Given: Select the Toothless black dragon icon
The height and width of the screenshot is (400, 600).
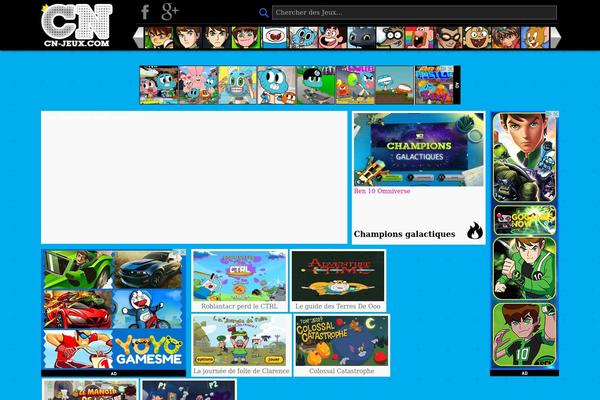Looking at the screenshot, I should [x=361, y=38].
